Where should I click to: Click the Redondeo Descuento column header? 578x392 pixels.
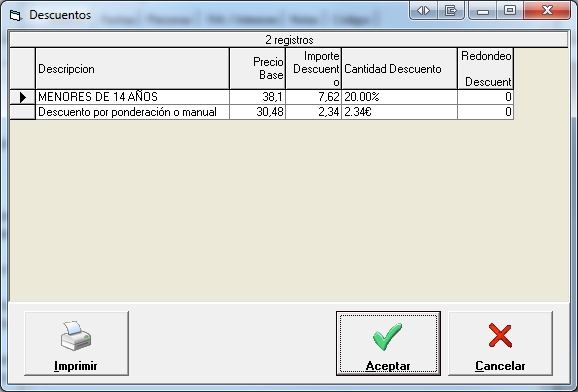[x=485, y=69]
